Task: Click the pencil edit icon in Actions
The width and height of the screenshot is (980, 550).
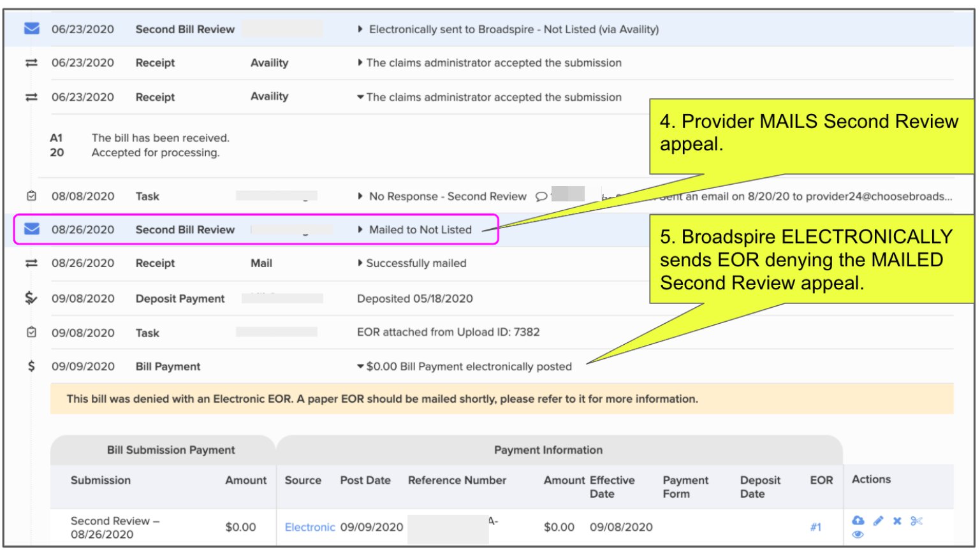Action: click(878, 521)
